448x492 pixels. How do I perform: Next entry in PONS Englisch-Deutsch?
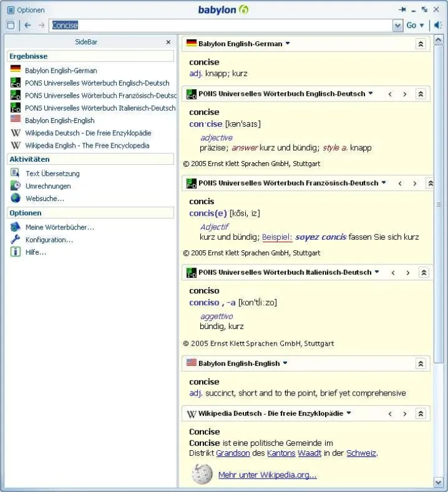[405, 94]
